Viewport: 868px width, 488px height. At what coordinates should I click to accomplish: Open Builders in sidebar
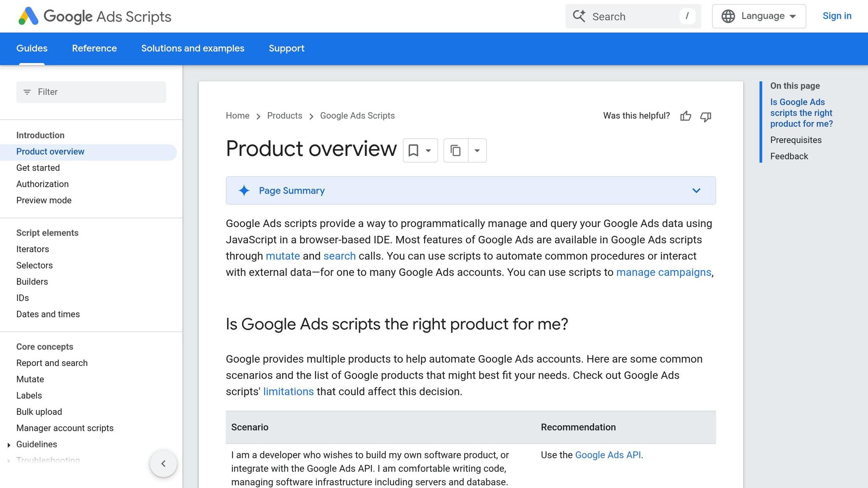(x=32, y=282)
